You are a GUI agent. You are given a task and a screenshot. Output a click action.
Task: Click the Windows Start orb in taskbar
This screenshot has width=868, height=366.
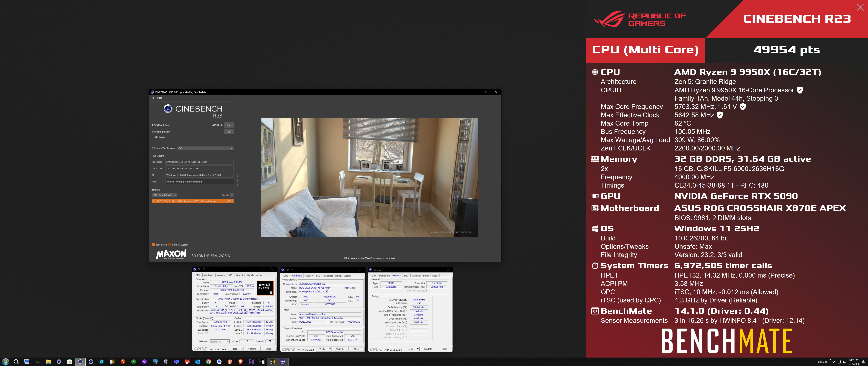tap(5, 362)
